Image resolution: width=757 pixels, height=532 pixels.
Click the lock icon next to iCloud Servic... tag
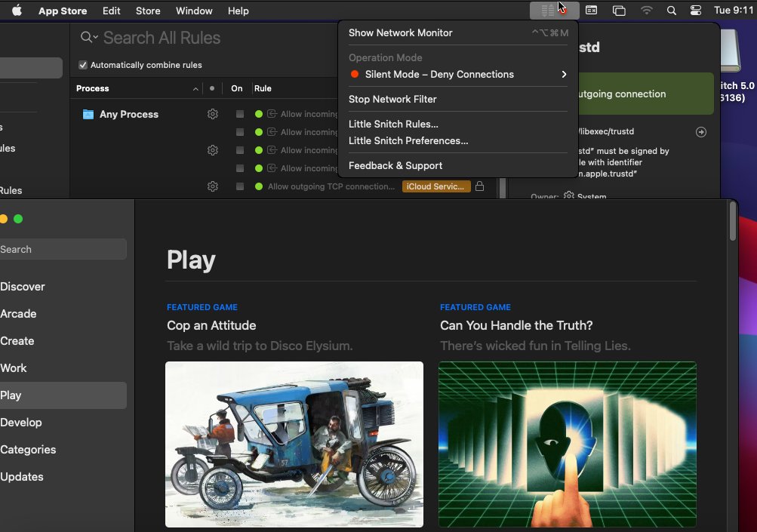click(x=479, y=186)
